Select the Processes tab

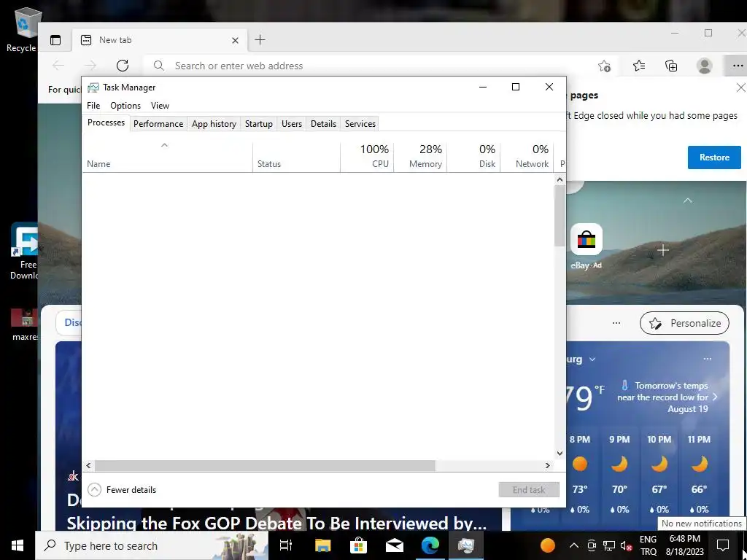[x=106, y=122]
